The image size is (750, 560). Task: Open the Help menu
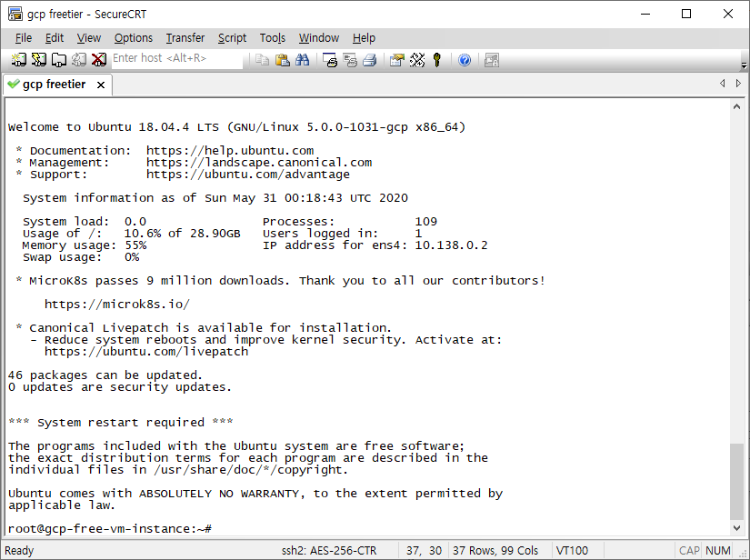364,38
